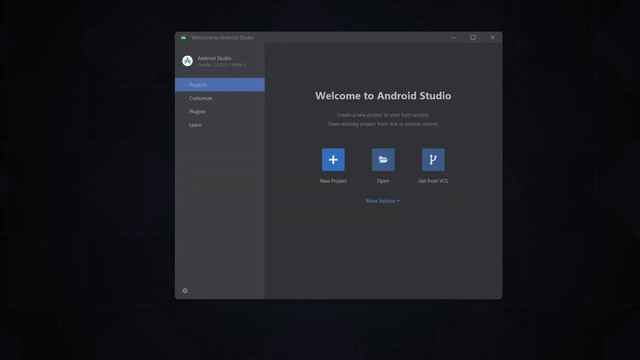
Task: Click the Get from VCS branch icon
Action: tap(433, 160)
